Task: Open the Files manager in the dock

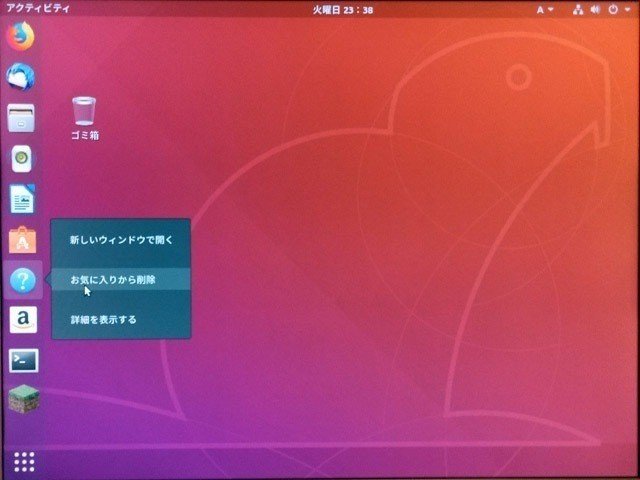Action: [21, 118]
